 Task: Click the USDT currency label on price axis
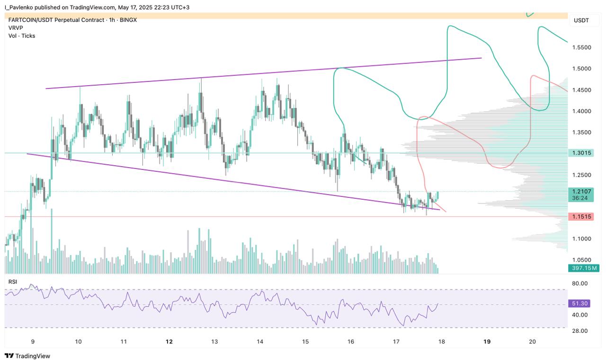click(581, 20)
